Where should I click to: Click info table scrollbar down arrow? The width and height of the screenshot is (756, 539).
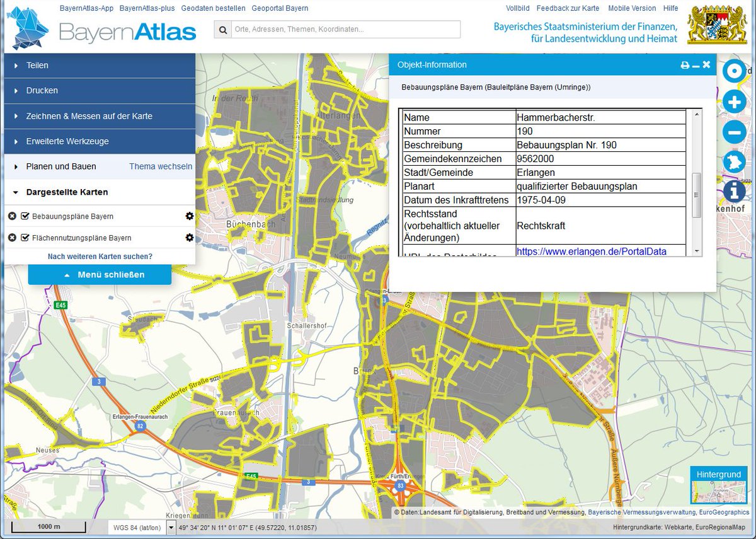click(696, 251)
